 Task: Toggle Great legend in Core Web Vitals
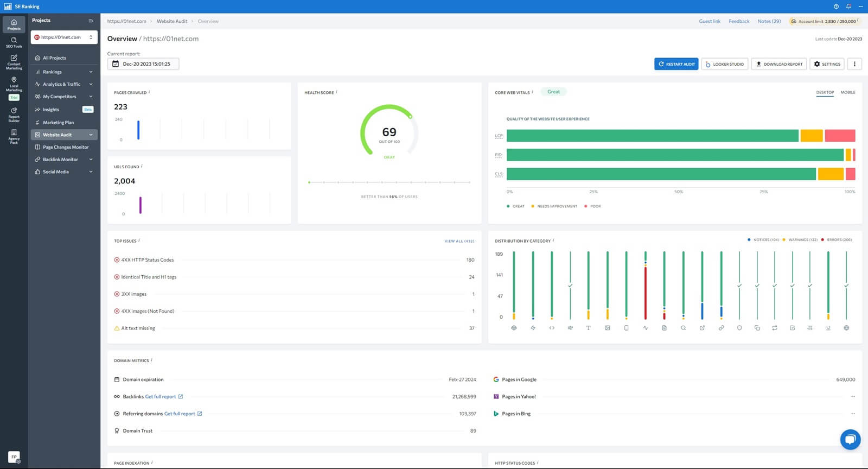click(x=515, y=206)
